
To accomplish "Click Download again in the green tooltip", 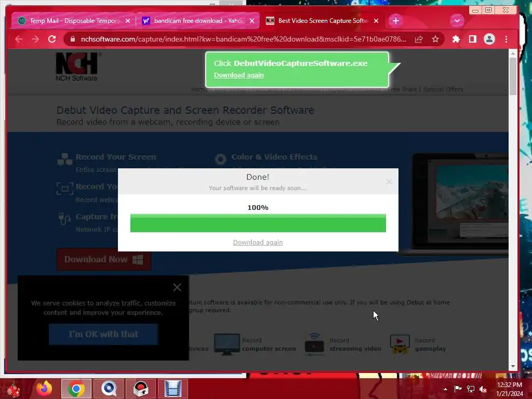I will coord(238,75).
